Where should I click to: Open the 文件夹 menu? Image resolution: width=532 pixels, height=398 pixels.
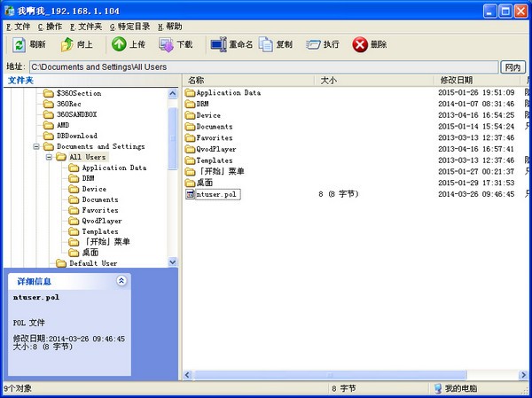(86, 27)
